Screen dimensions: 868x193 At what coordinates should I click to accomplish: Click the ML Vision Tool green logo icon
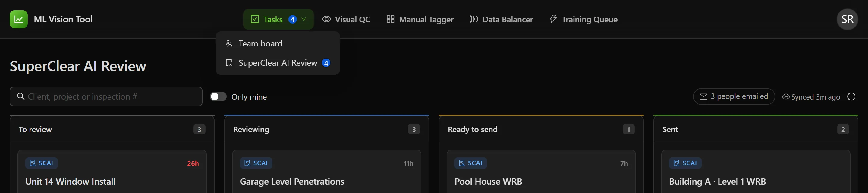pos(18,19)
